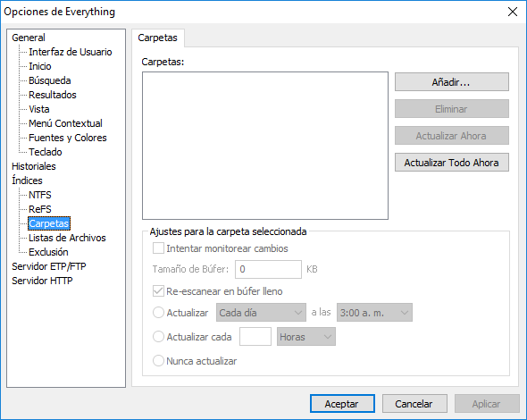Click the Eliminar button
The height and width of the screenshot is (420, 527).
pyautogui.click(x=452, y=109)
